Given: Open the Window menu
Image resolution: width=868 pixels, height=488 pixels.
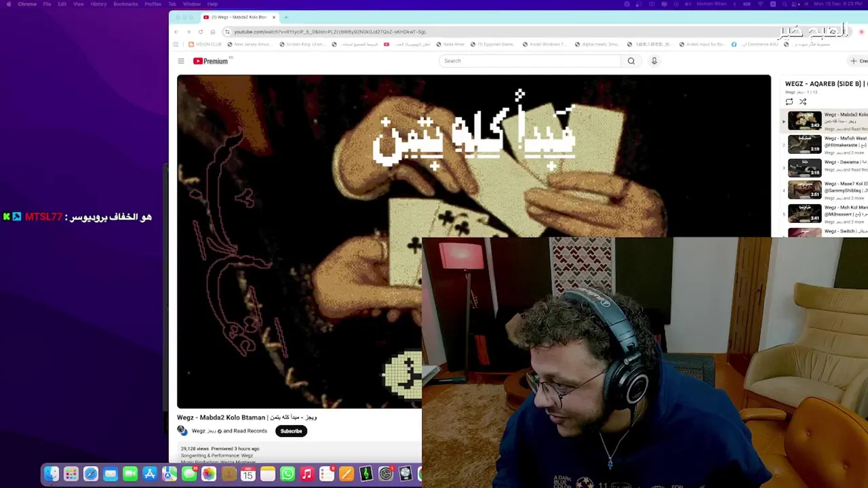Looking at the screenshot, I should coord(191,4).
